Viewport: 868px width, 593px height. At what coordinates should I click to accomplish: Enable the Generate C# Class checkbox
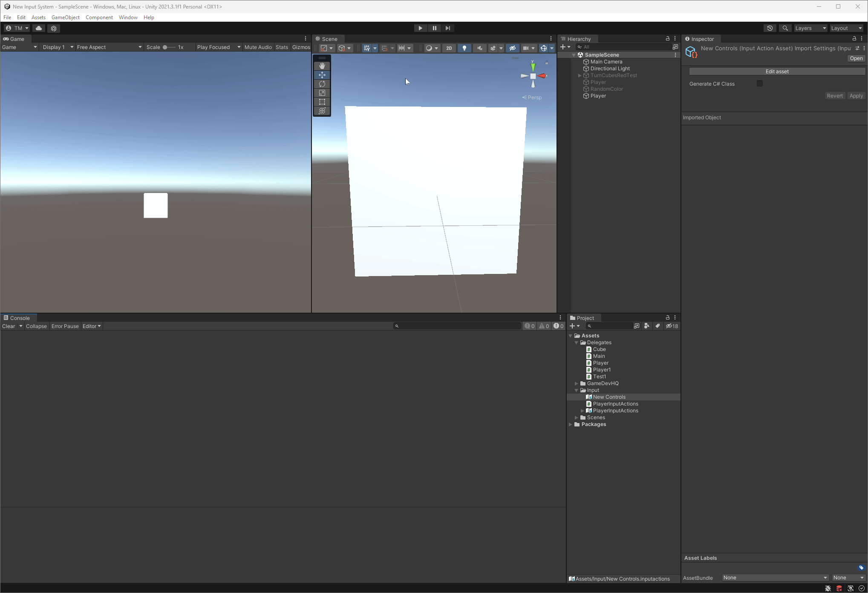759,83
